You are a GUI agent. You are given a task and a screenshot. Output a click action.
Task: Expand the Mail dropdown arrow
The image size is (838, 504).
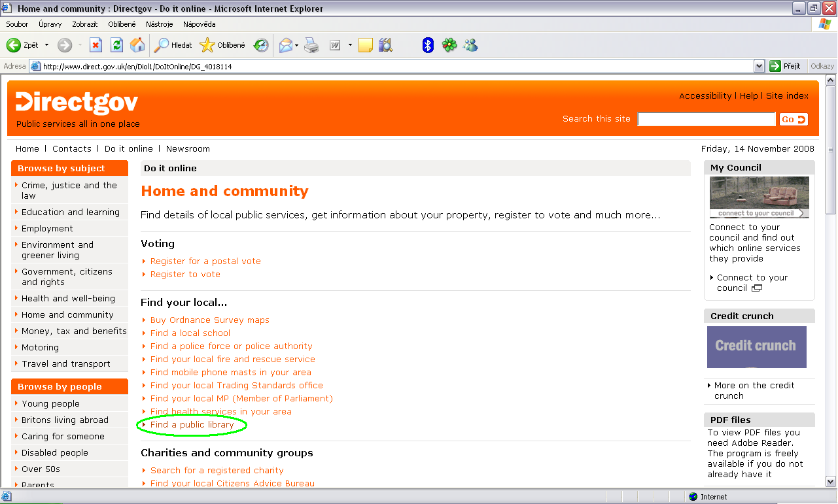297,45
